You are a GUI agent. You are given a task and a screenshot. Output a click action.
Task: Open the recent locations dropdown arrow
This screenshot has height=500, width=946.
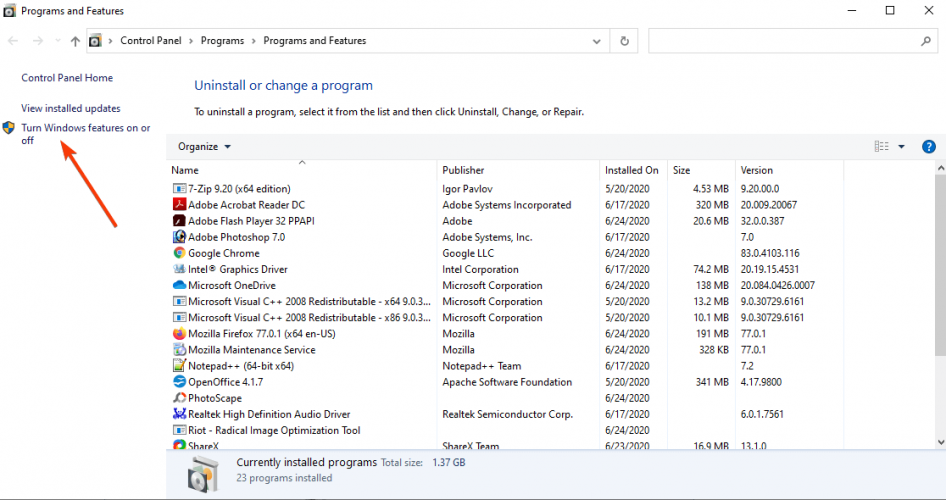[x=58, y=41]
